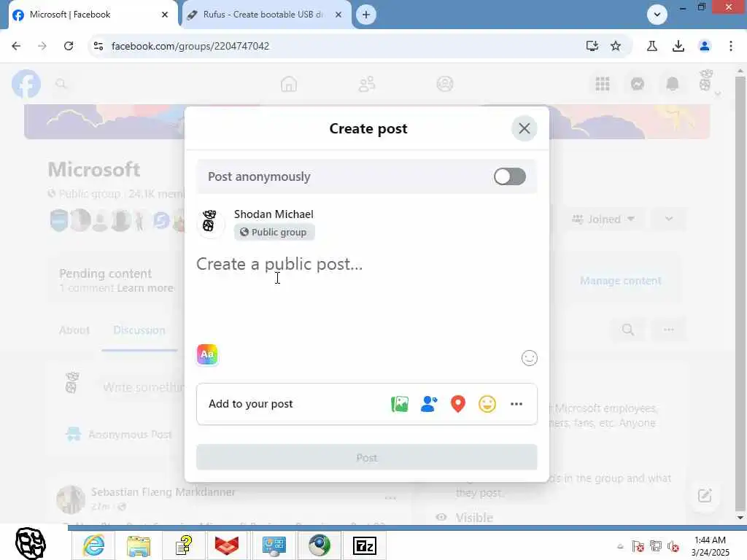Tag people in the post
The width and height of the screenshot is (747, 560).
(x=429, y=404)
